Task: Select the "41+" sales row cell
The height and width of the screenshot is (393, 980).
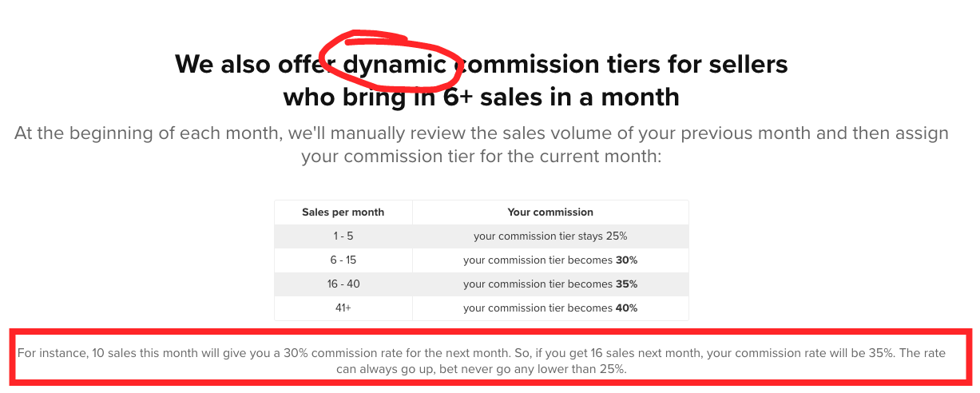Action: click(343, 308)
